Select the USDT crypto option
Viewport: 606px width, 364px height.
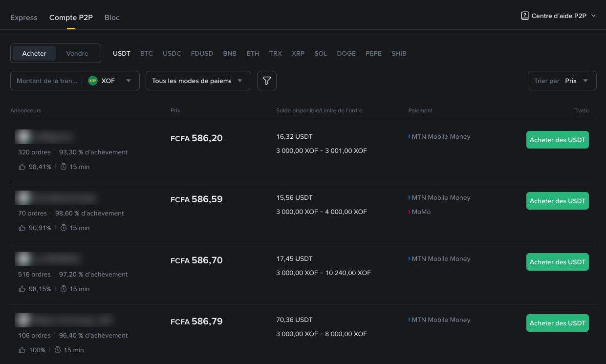click(x=122, y=53)
